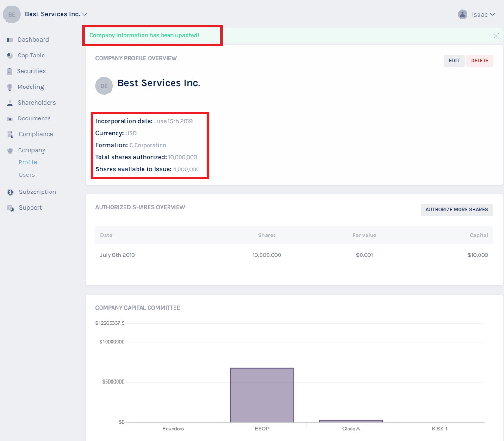
Task: Click the Subscription dollar icon
Action: tap(11, 192)
